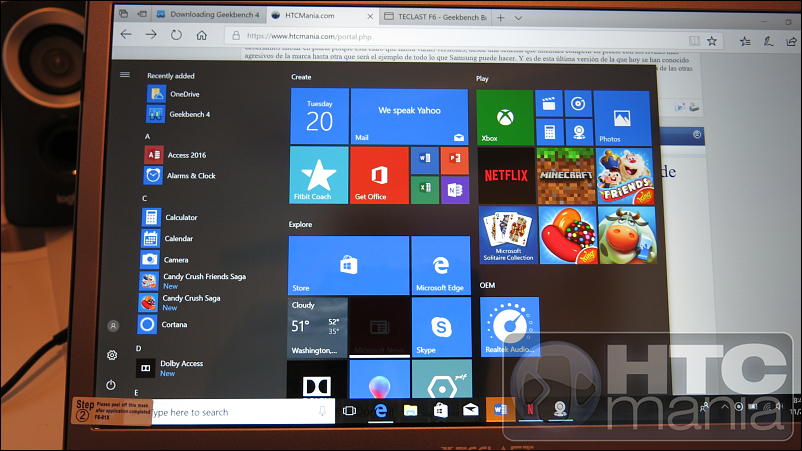Open the Realtek Audio tile
The height and width of the screenshot is (451, 802).
510,327
